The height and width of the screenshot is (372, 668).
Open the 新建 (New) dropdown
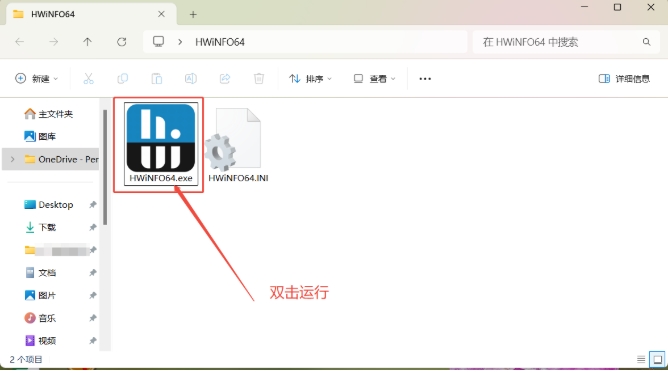pyautogui.click(x=37, y=78)
